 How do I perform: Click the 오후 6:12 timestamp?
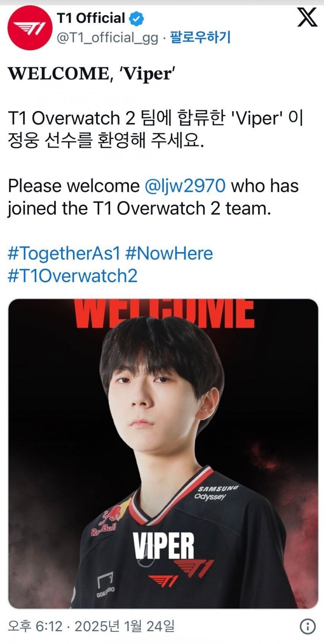tap(35, 626)
